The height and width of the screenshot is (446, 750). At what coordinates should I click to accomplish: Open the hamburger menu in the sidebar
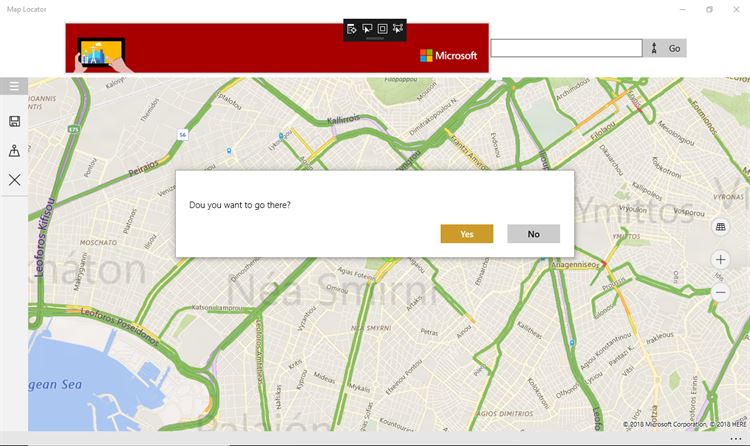[14, 86]
